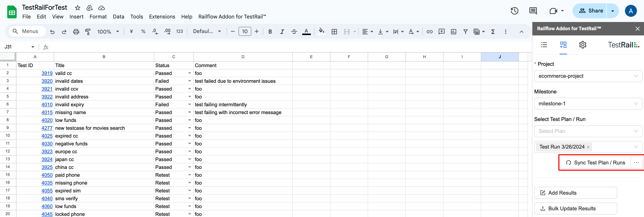Switch to Railflow grid plus tab

pyautogui.click(x=563, y=45)
